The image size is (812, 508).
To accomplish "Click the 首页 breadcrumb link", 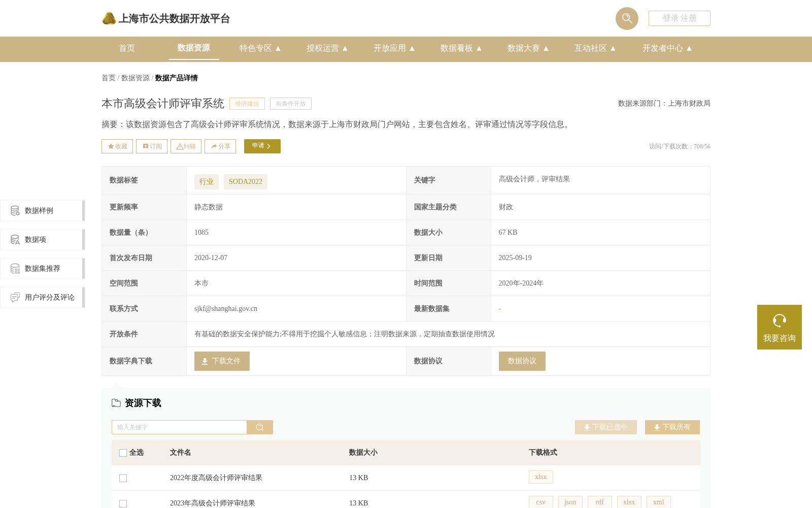I will (x=109, y=78).
